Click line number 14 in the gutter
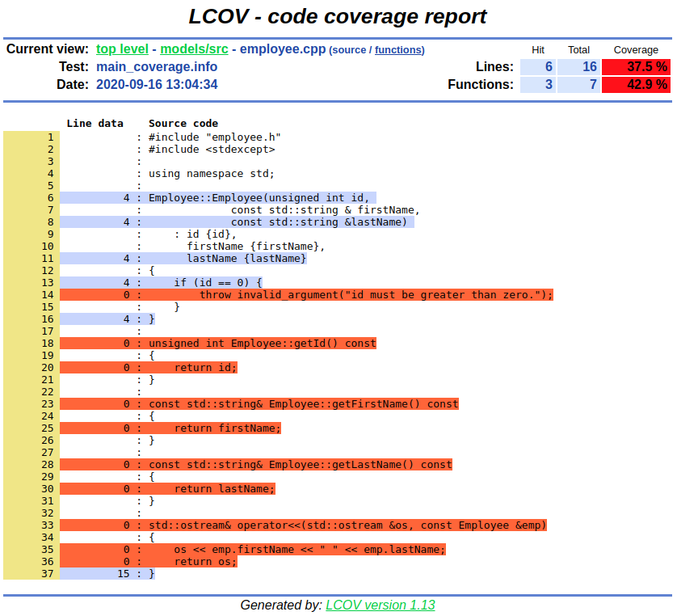 48,294
